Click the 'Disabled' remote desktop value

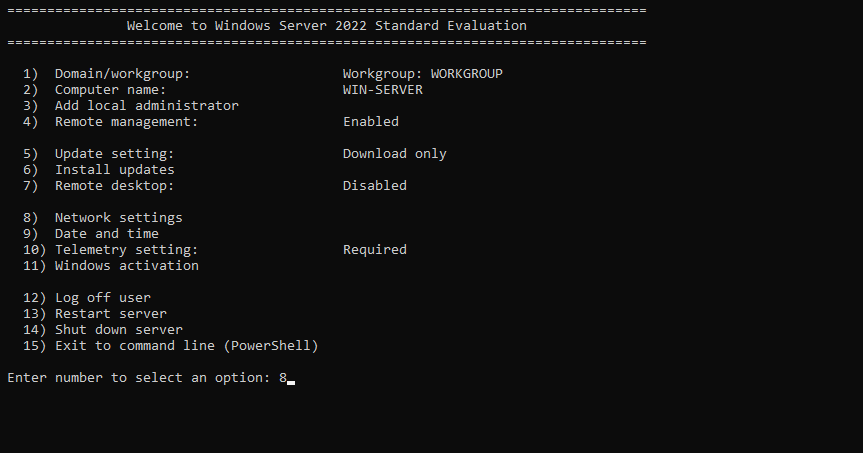click(x=375, y=185)
